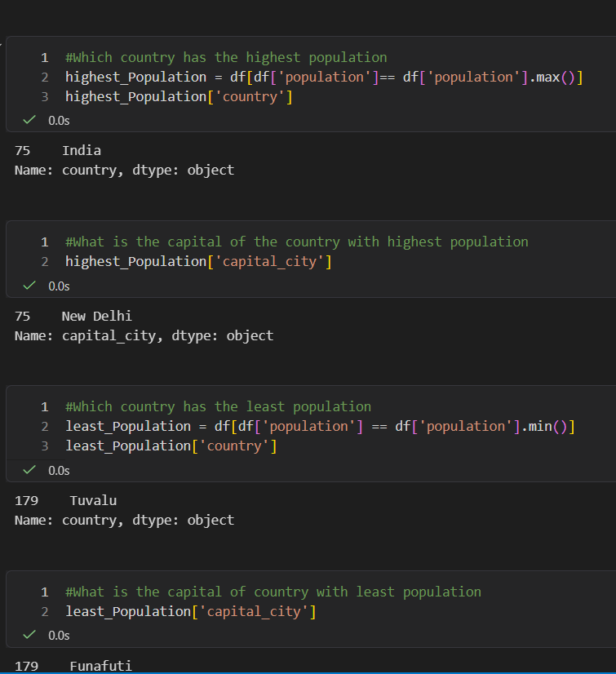The height and width of the screenshot is (674, 616).
Task: Click the 0.0s execution time of the first cell
Action: (x=59, y=120)
